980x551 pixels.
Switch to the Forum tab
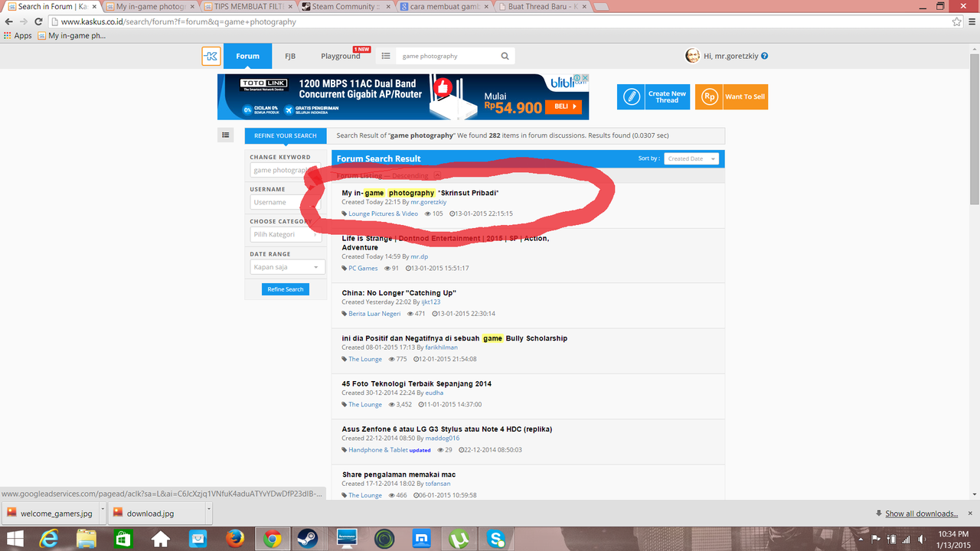[248, 56]
